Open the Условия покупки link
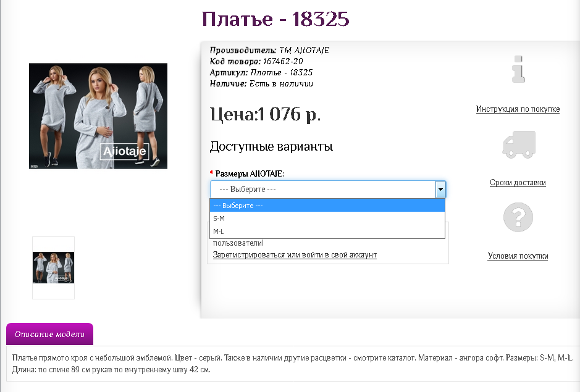Image resolution: width=580 pixels, height=392 pixels. click(x=518, y=256)
